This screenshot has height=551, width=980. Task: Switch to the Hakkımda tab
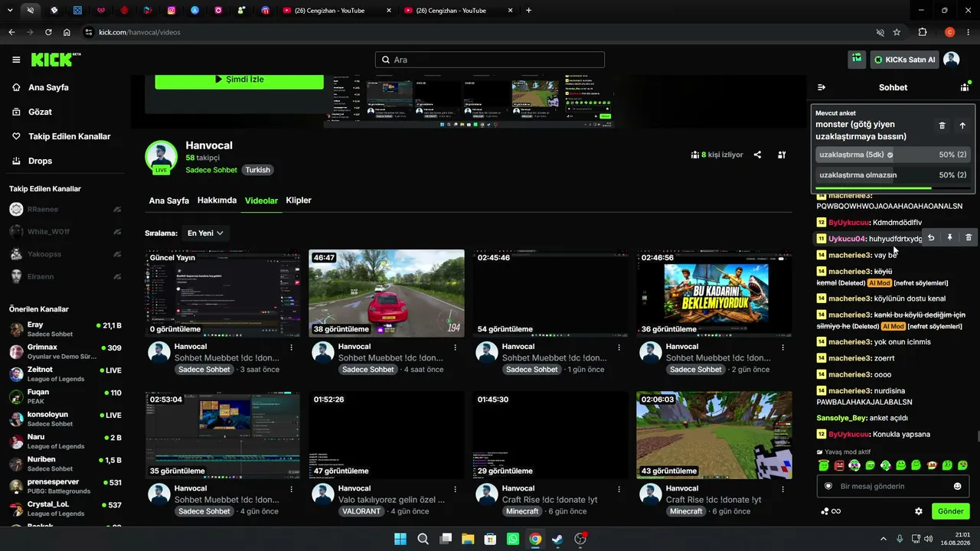[217, 201]
